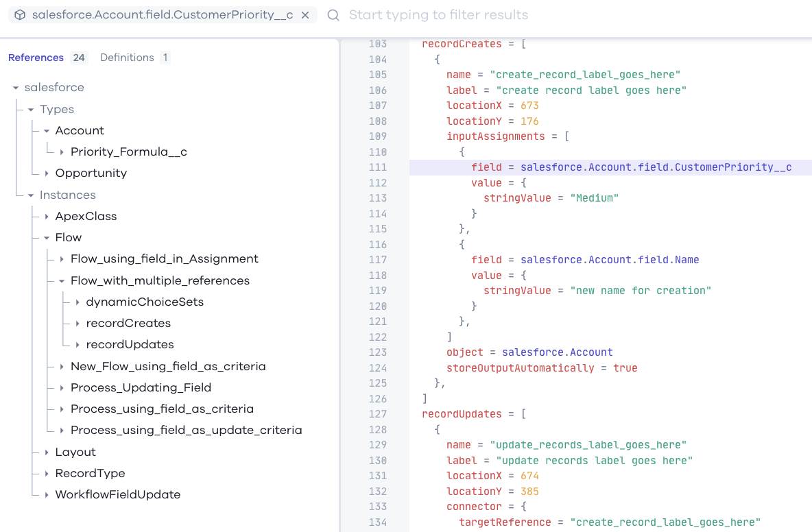The height and width of the screenshot is (532, 812).
Task: Expand the dynamicChoiceSets arrow
Action: pyautogui.click(x=77, y=302)
